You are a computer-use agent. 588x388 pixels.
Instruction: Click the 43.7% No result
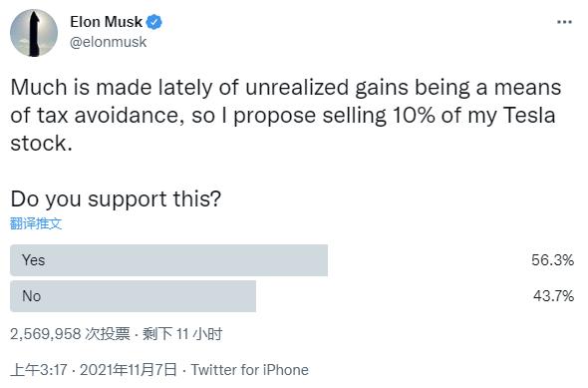553,296
